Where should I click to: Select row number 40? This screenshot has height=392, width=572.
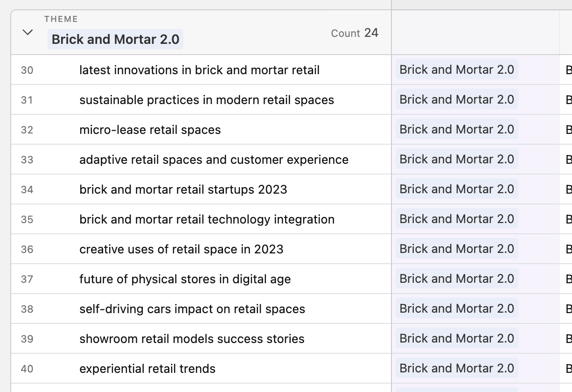click(27, 369)
